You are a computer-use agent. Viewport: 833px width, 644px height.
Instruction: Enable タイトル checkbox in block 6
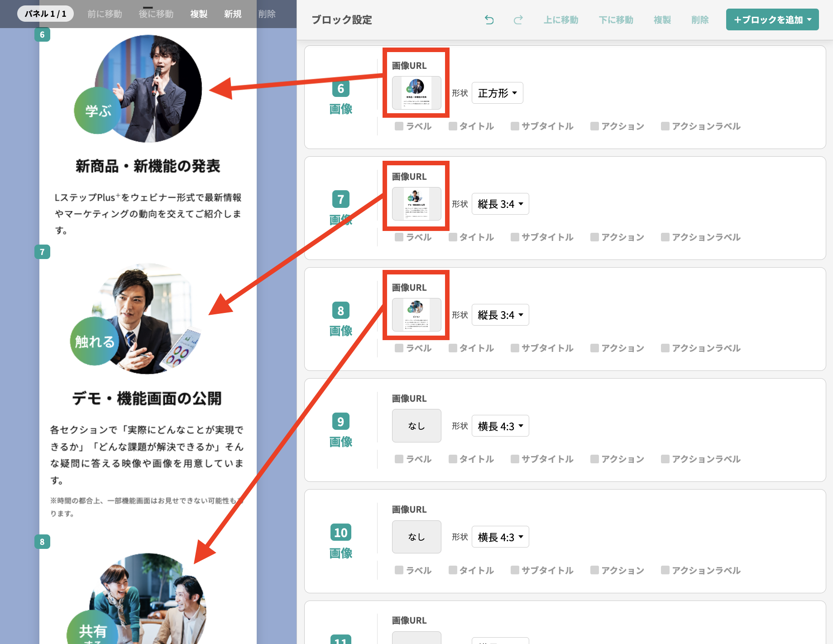point(453,126)
